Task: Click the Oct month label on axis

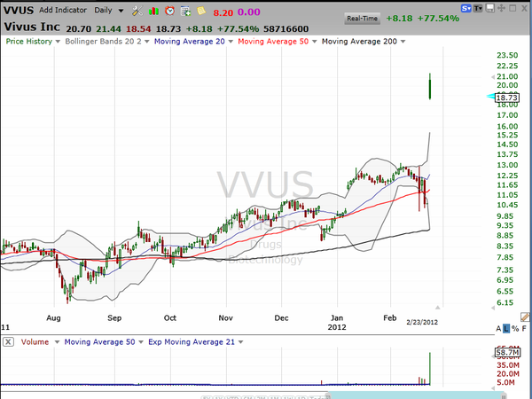Action: [x=170, y=318]
